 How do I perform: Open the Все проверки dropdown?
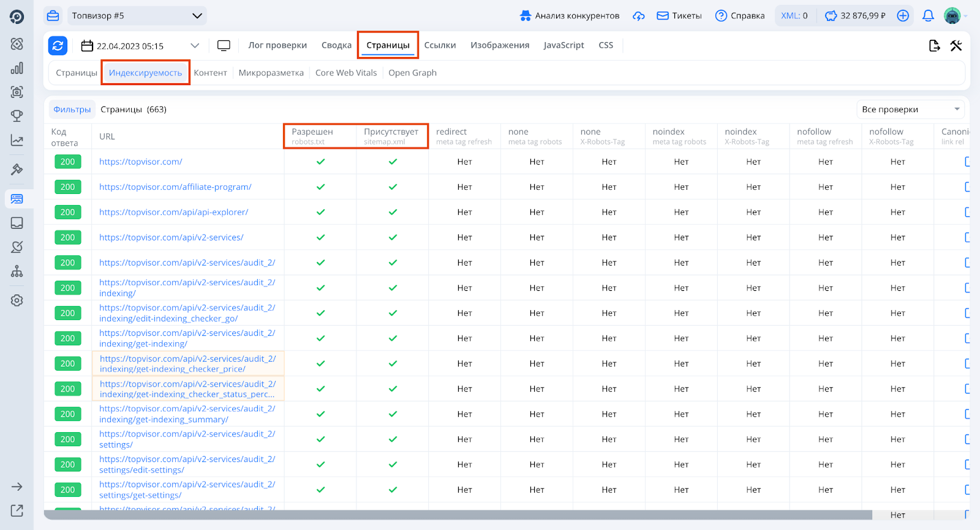point(910,110)
